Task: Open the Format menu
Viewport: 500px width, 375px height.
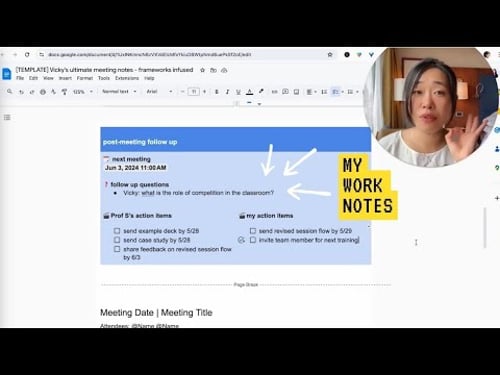Action: [85, 78]
